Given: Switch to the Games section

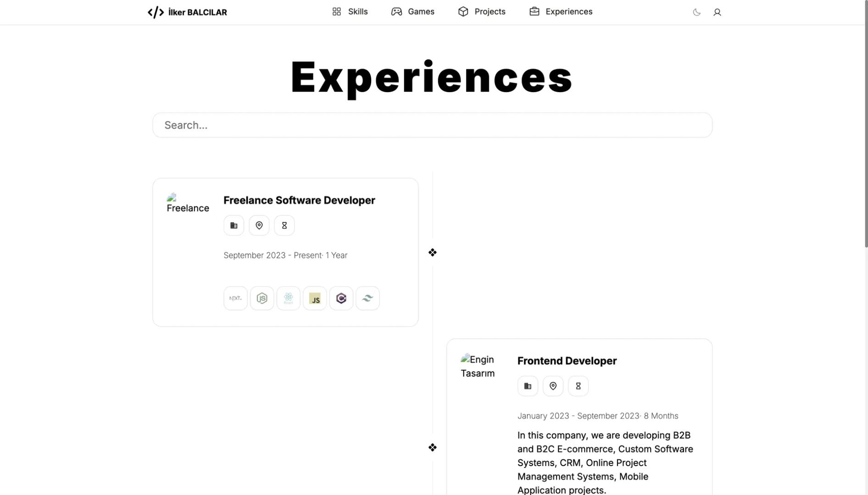Looking at the screenshot, I should point(412,11).
